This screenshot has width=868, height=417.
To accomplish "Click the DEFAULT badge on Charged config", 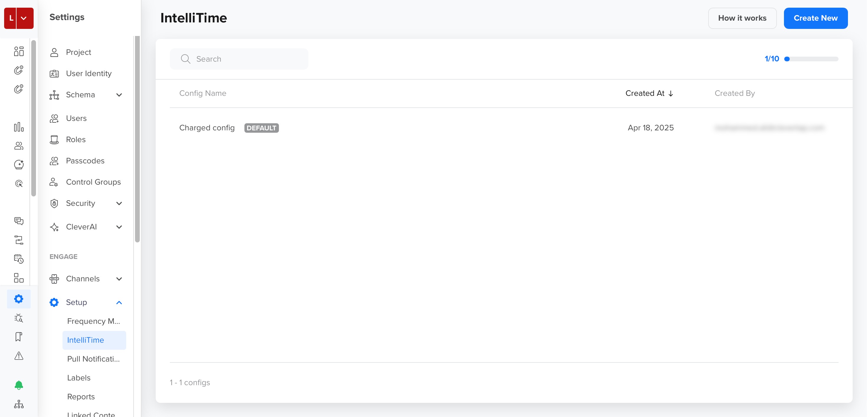I will click(x=262, y=128).
